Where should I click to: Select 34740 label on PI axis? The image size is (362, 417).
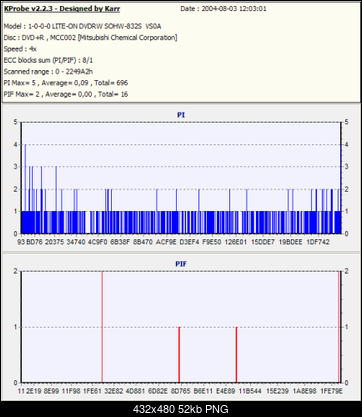click(x=76, y=242)
